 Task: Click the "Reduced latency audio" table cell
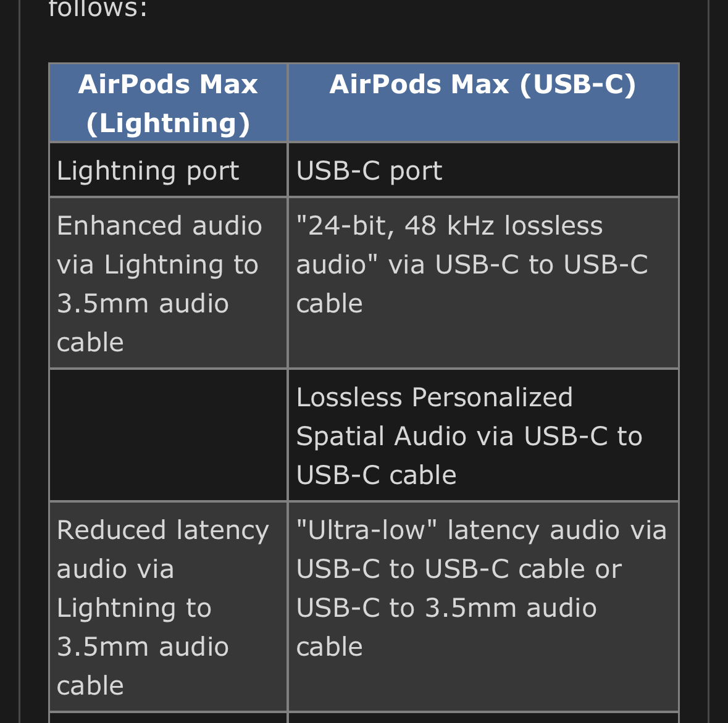click(x=168, y=607)
